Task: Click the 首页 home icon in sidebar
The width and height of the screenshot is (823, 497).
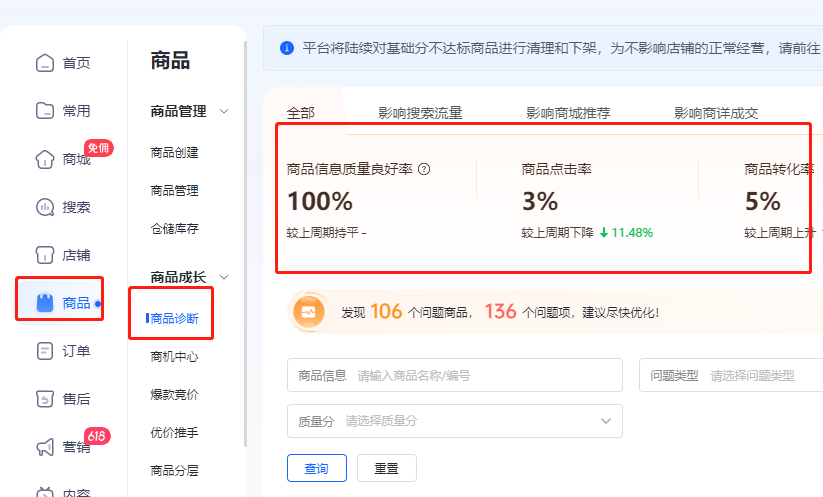Action: coord(45,64)
